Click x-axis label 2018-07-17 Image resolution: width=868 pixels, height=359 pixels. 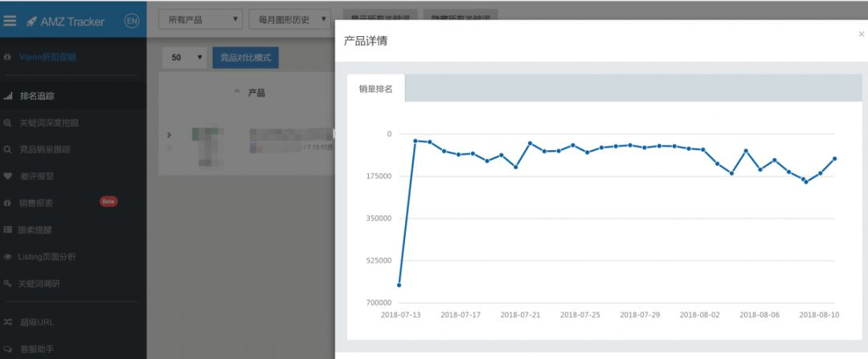point(461,315)
